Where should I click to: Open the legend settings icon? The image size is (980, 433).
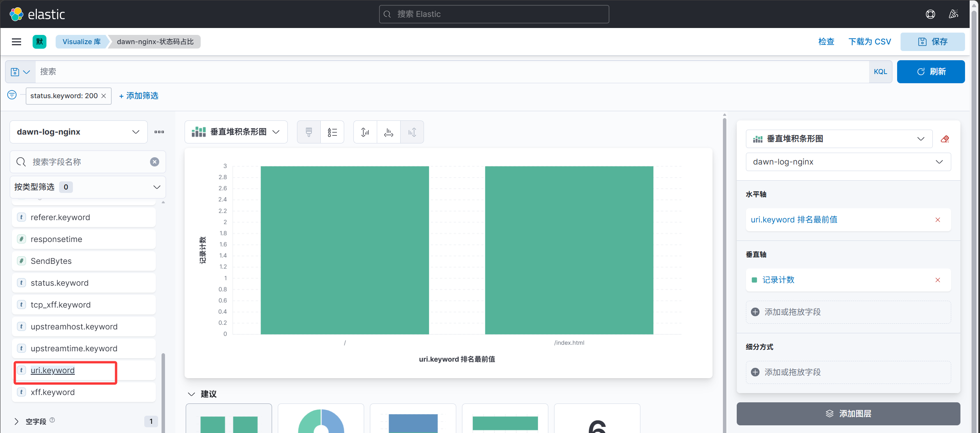pyautogui.click(x=332, y=132)
